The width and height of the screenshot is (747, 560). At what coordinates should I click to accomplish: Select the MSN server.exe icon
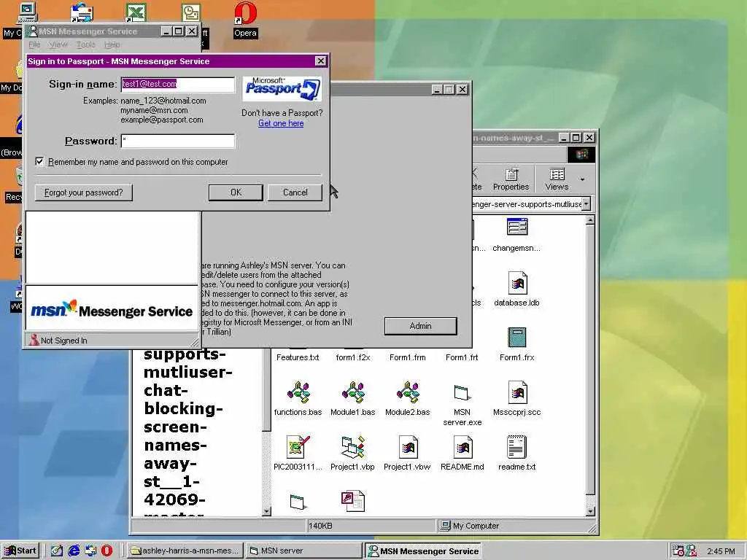[462, 393]
